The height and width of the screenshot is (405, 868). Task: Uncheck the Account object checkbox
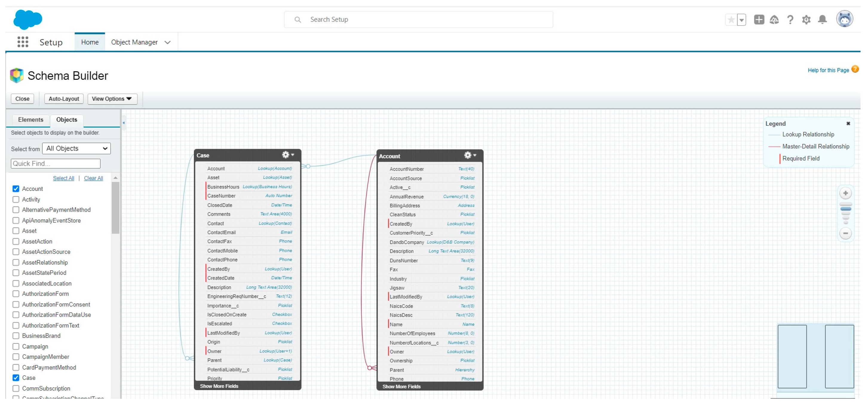pyautogui.click(x=16, y=189)
